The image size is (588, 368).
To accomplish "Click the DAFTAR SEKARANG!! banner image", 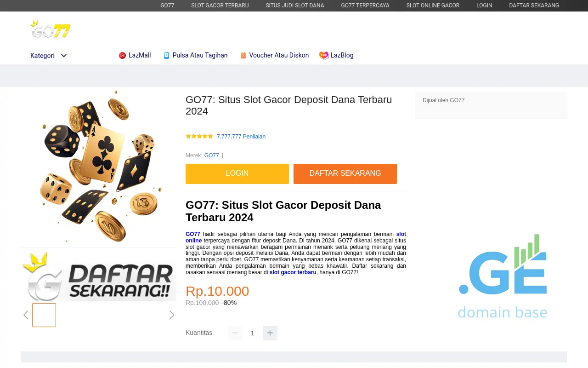I will (99, 276).
